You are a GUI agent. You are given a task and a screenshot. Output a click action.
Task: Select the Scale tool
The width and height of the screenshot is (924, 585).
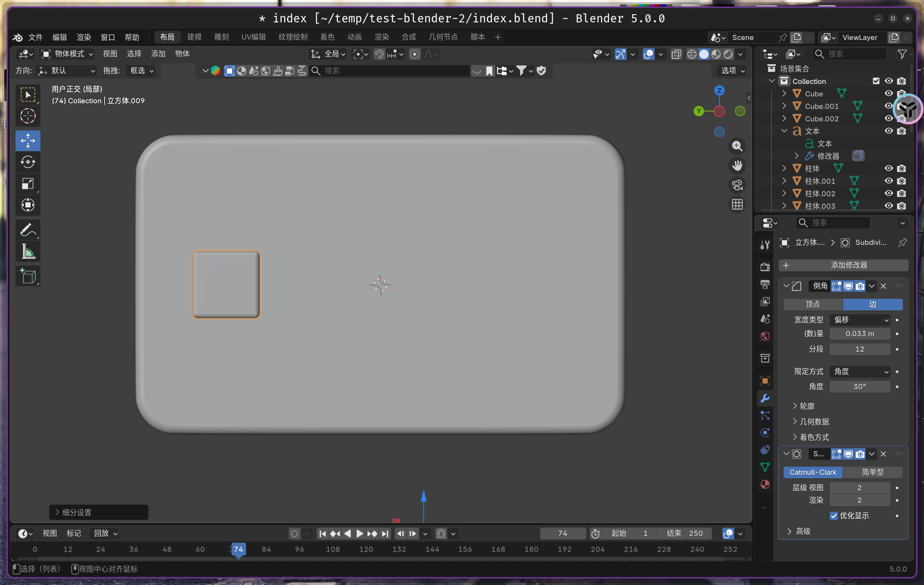[28, 184]
